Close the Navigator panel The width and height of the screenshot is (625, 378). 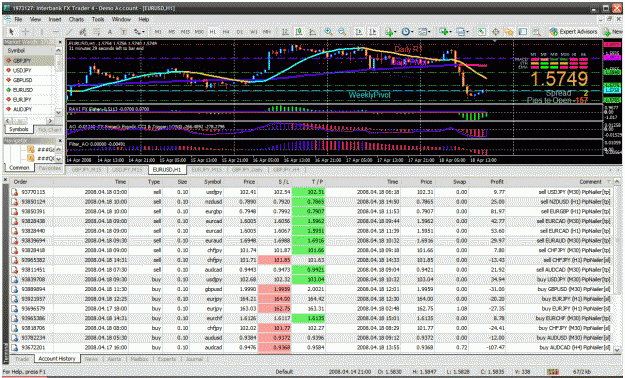pyautogui.click(x=60, y=141)
